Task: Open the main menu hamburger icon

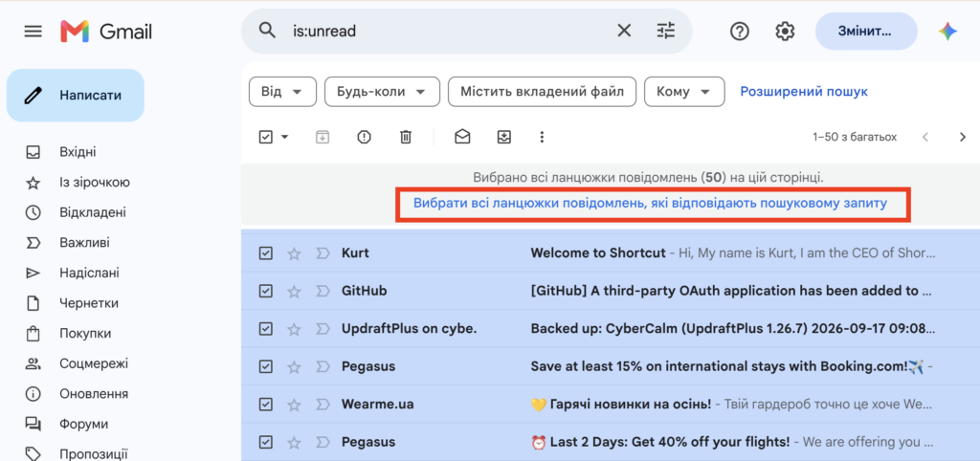Action: pyautogui.click(x=33, y=31)
